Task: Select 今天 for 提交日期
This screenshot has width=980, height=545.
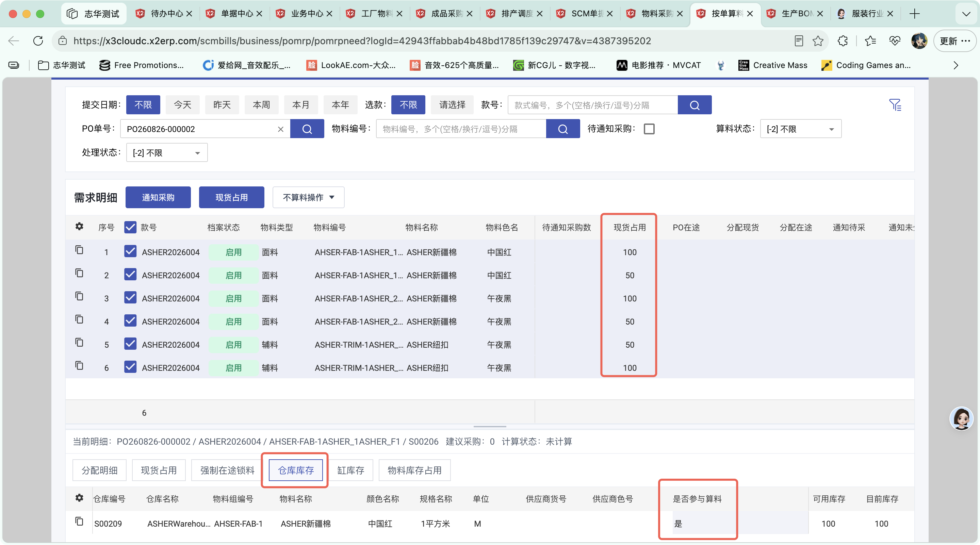Action: 183,105
